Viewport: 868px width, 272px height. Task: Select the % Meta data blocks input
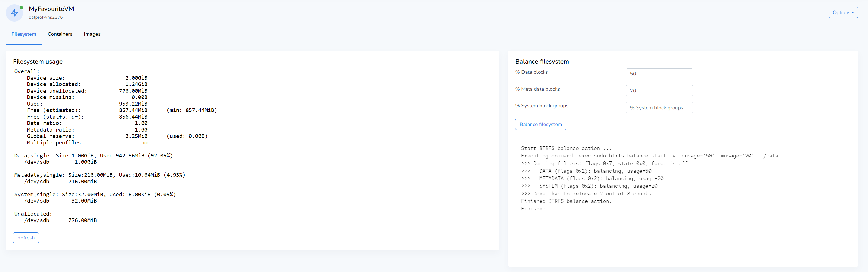(x=659, y=91)
